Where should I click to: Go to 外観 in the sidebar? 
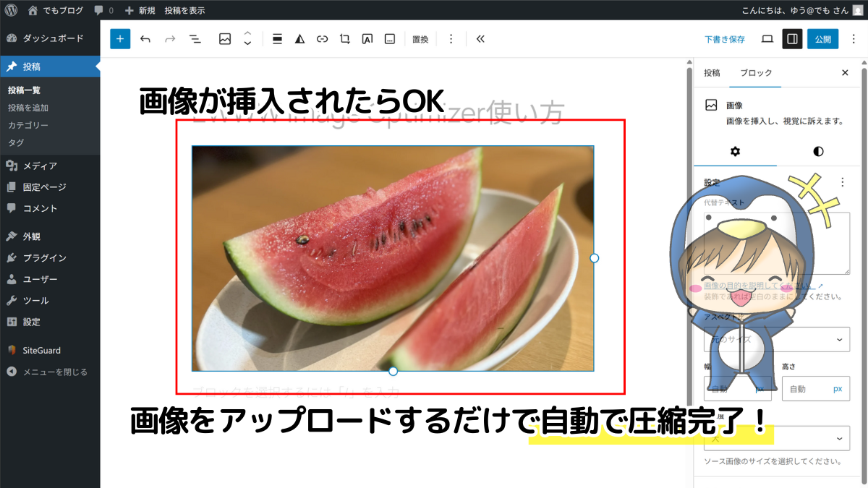click(x=50, y=236)
